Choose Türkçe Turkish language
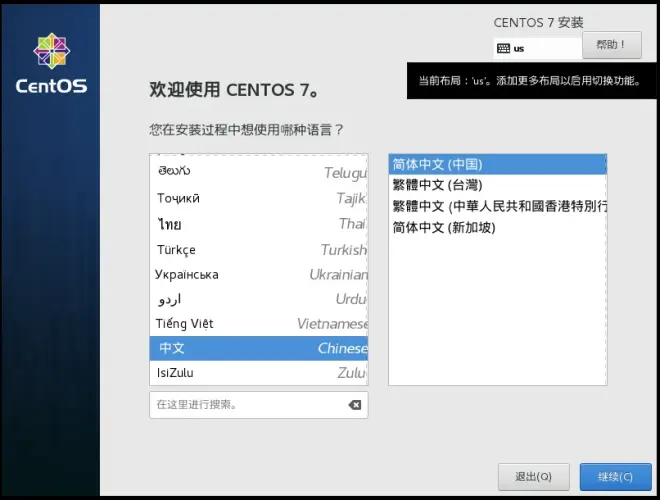This screenshot has width=660, height=500. pos(258,250)
